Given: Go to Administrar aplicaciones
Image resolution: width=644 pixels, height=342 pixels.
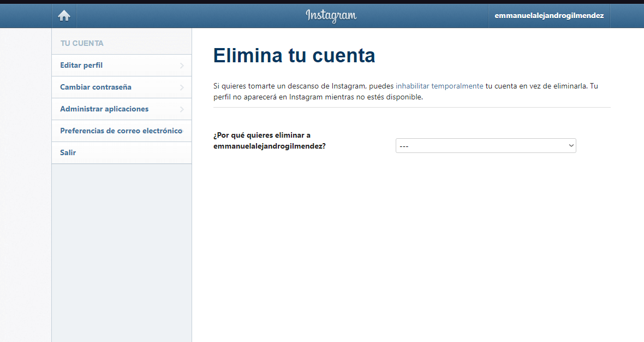Looking at the screenshot, I should 104,109.
